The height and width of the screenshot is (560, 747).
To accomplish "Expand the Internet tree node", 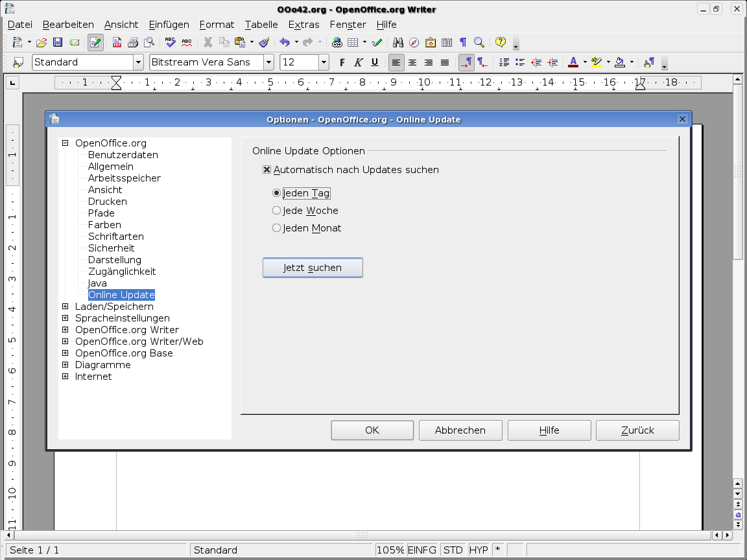I will pyautogui.click(x=65, y=376).
